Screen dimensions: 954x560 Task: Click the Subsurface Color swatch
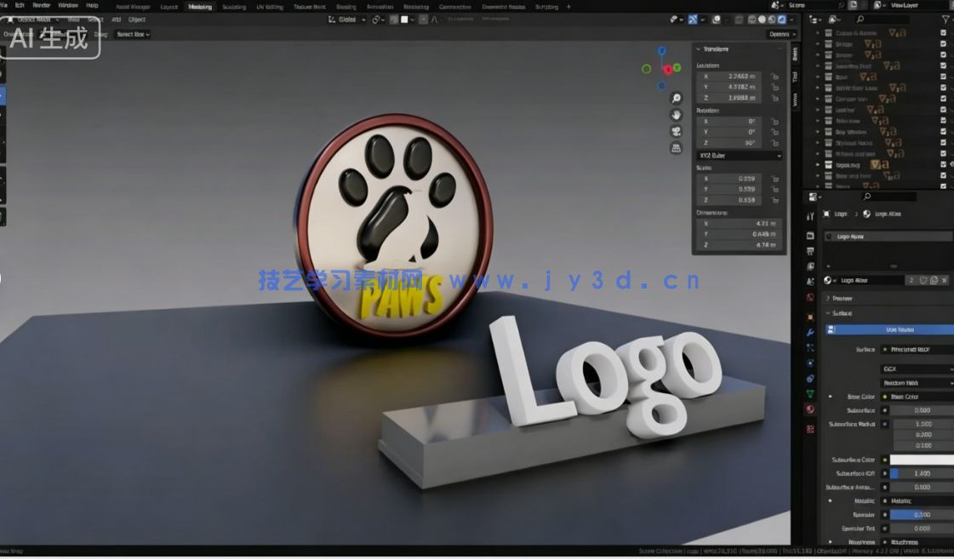(x=923, y=460)
